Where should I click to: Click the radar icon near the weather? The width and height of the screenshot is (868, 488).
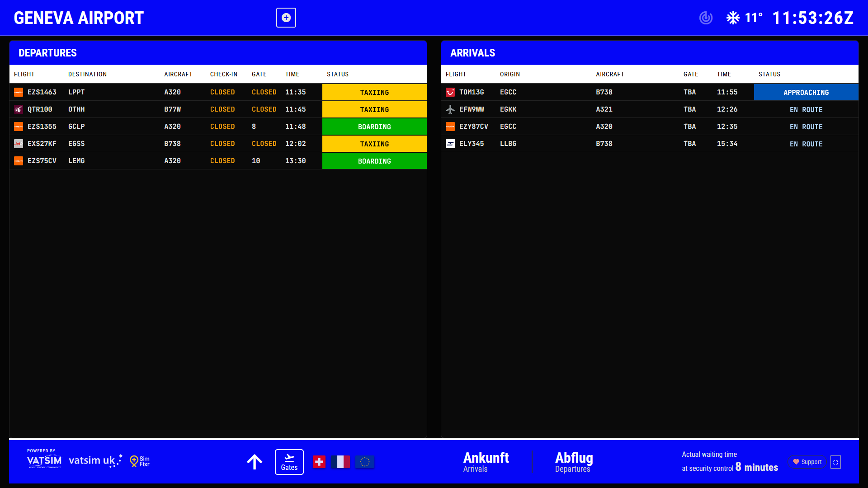coord(706,18)
